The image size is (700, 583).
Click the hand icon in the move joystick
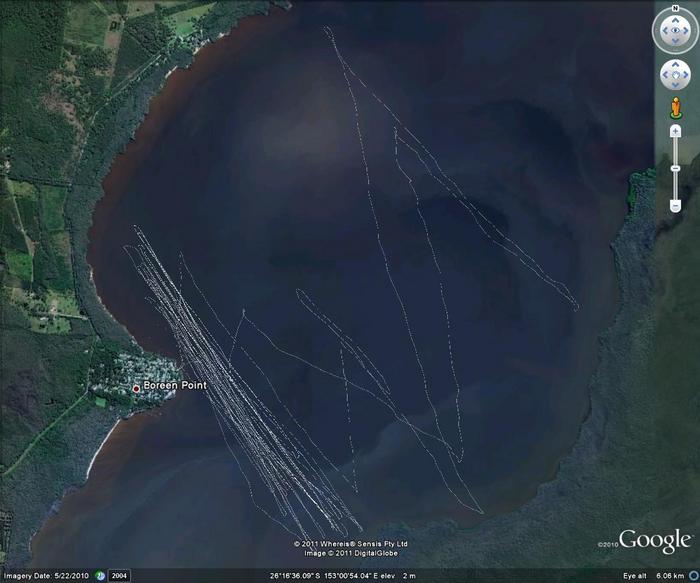675,75
